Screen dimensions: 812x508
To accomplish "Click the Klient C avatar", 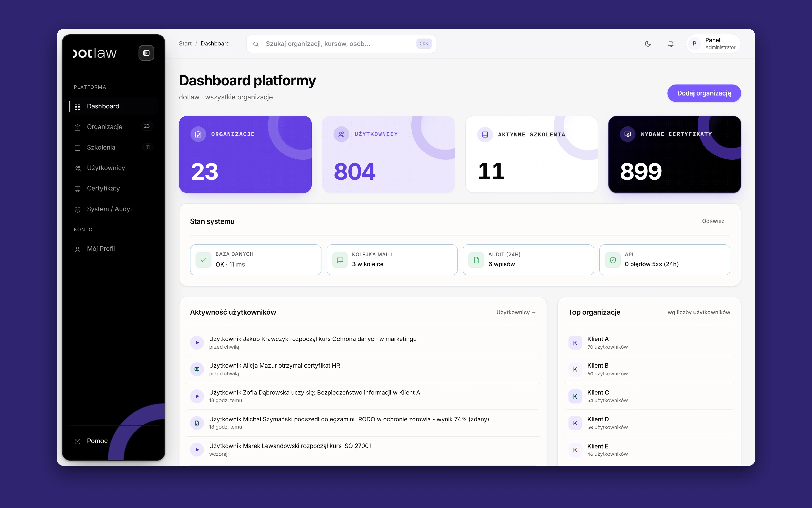I will 575,396.
